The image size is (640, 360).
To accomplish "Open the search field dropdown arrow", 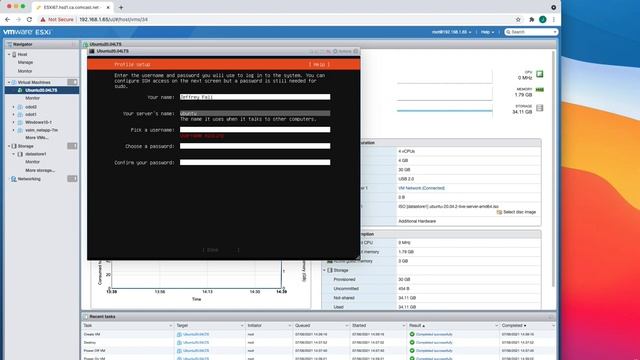I will click(555, 32).
